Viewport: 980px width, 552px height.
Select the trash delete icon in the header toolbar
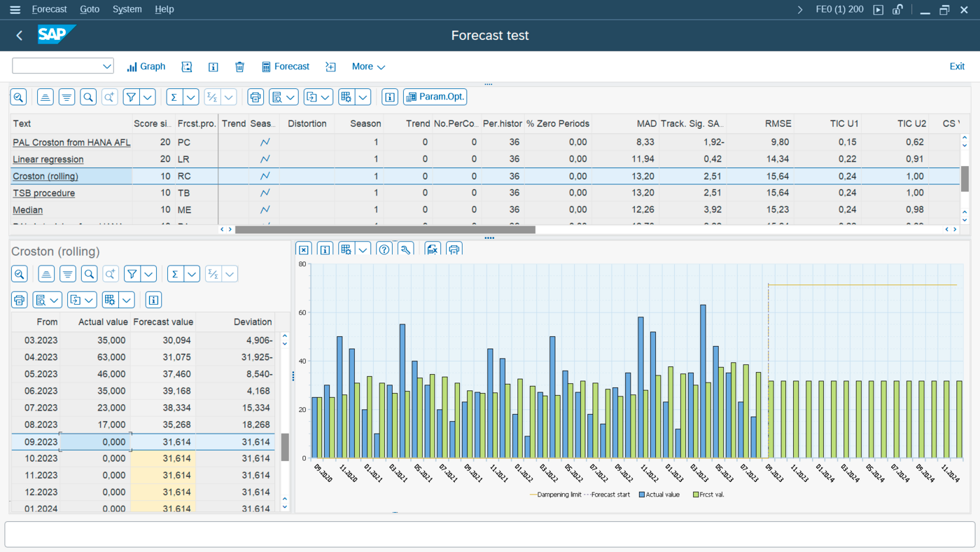click(x=239, y=67)
